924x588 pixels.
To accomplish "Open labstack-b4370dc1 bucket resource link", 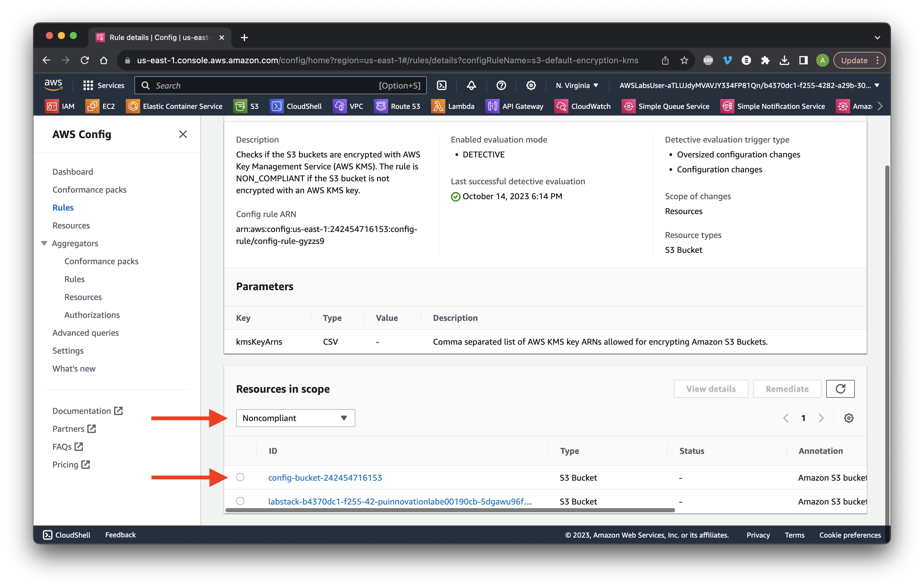I will pyautogui.click(x=400, y=501).
